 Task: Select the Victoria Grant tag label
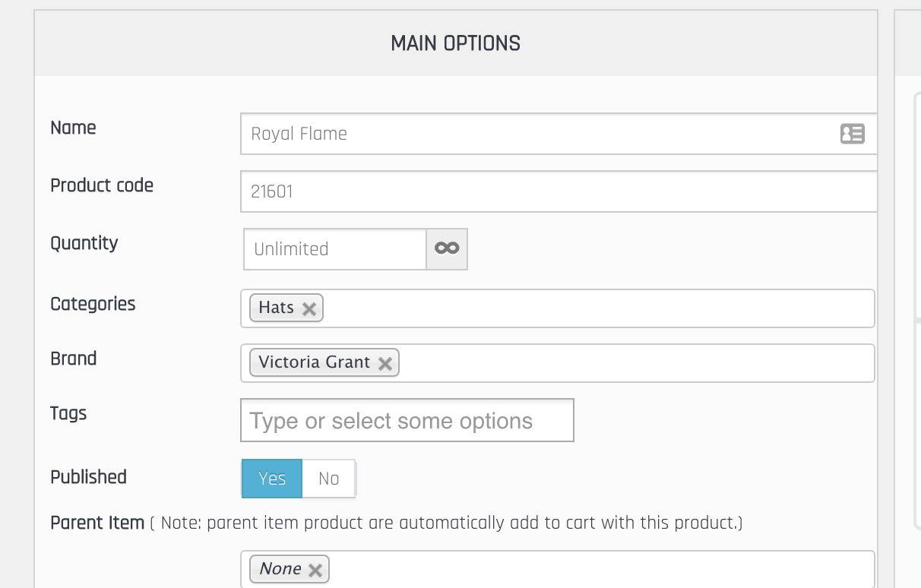[314, 362]
